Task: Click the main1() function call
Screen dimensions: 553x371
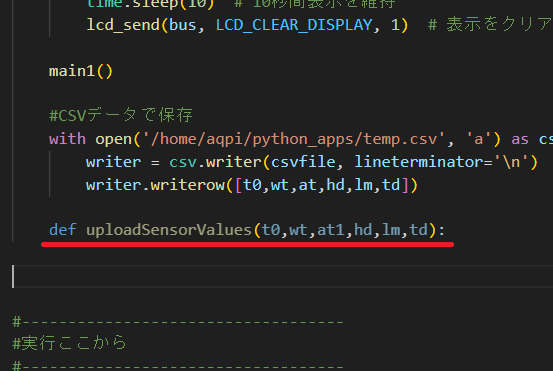Action: pyautogui.click(x=81, y=71)
